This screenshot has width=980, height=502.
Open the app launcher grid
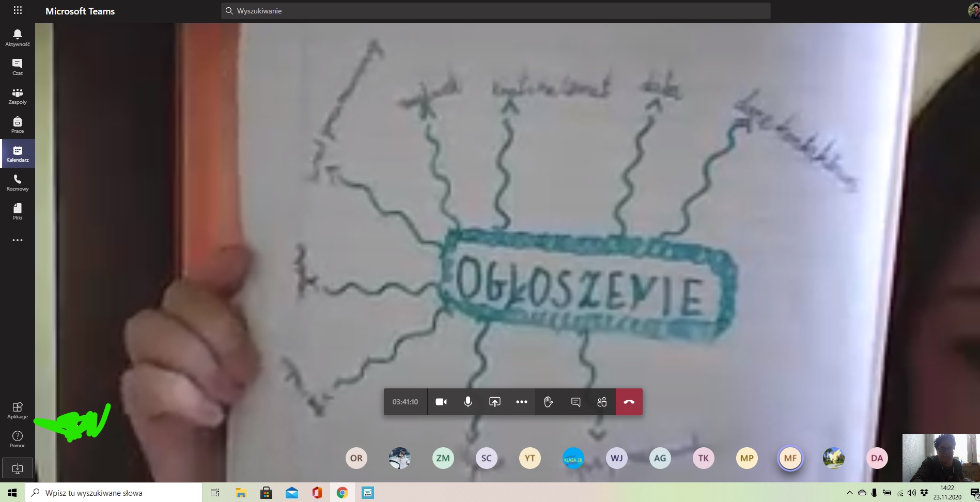click(x=18, y=10)
